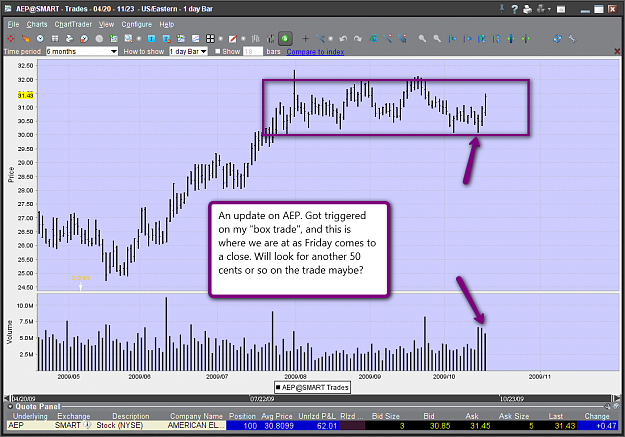625x437 pixels.
Task: Click the AMERICAN EL... company name cell
Action: coord(195,425)
